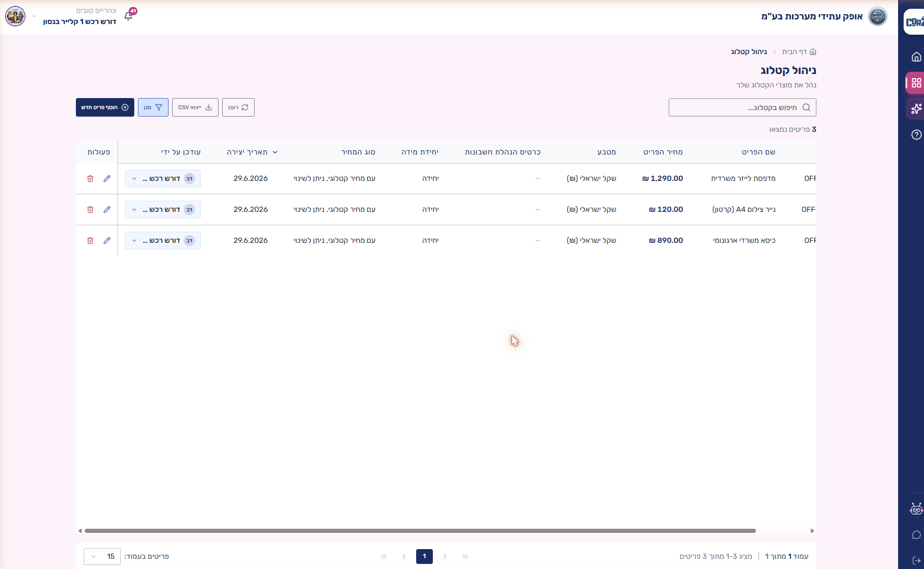Click the כיסא משרדי ארגונומי item name
Screen dimensions: 924x569
pos(744,241)
